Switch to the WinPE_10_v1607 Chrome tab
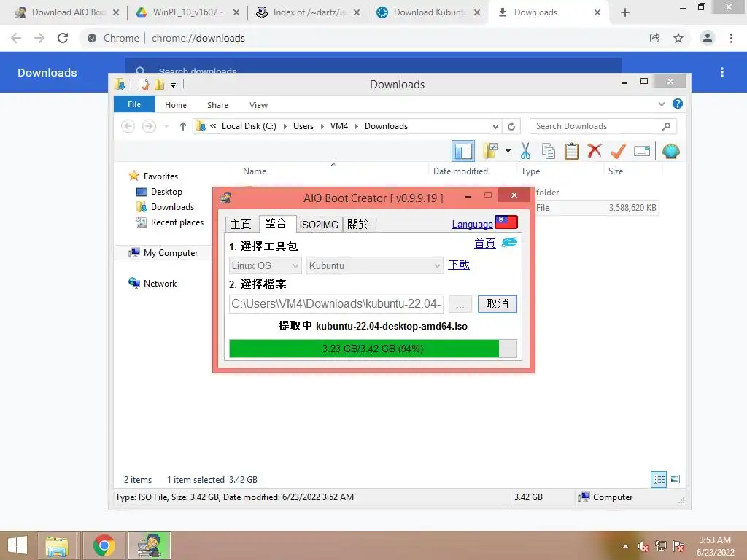Screen dimensions: 747x560 (186, 12)
